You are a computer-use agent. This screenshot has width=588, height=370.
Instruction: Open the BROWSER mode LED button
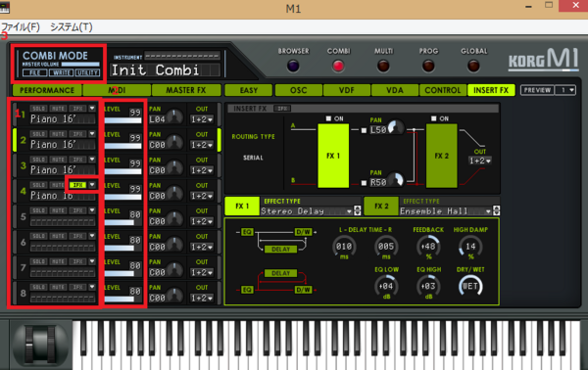293,67
